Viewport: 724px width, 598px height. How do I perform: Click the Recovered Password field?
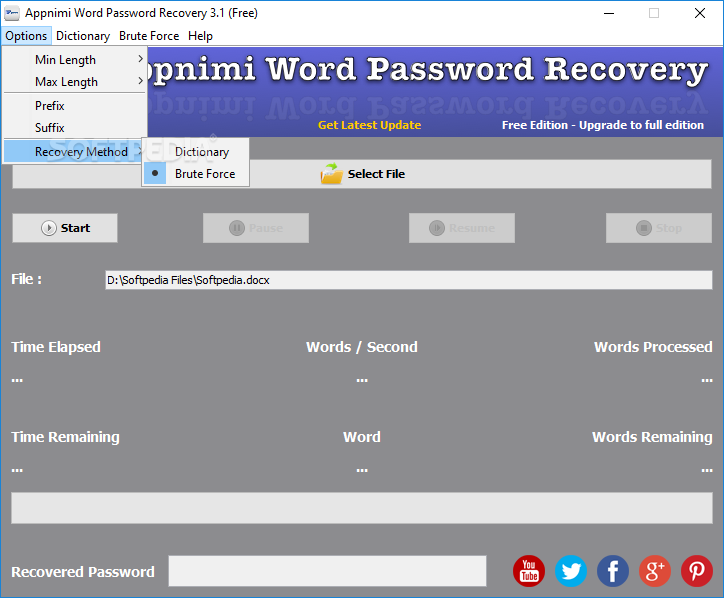(x=327, y=571)
